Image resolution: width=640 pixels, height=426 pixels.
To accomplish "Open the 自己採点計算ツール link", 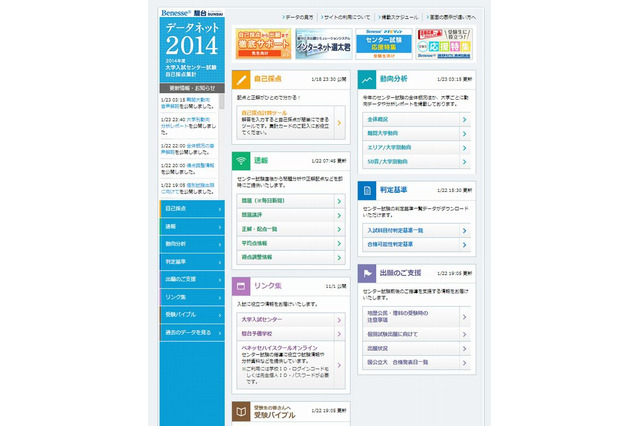I will click(x=264, y=113).
